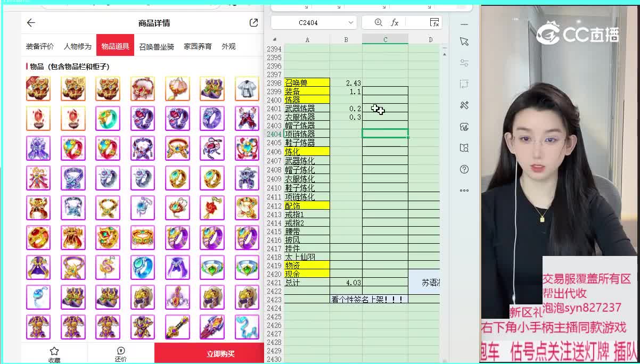This screenshot has width=640, height=364.
Task: Go back from the 商品详情 page
Action: (x=31, y=23)
